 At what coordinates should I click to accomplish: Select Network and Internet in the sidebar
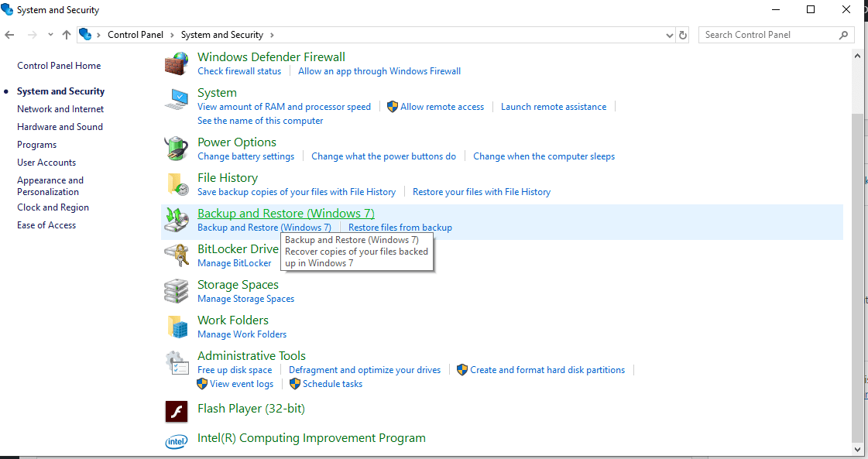[x=60, y=109]
